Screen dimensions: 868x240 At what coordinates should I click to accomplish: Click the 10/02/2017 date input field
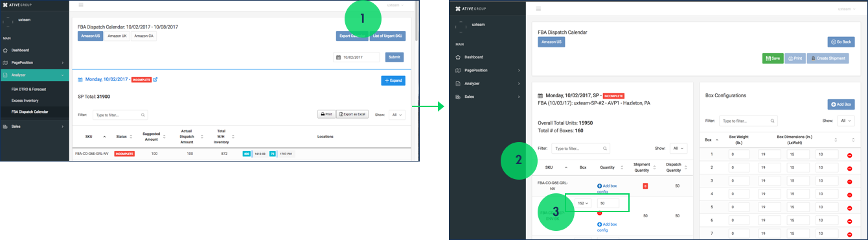coord(357,57)
